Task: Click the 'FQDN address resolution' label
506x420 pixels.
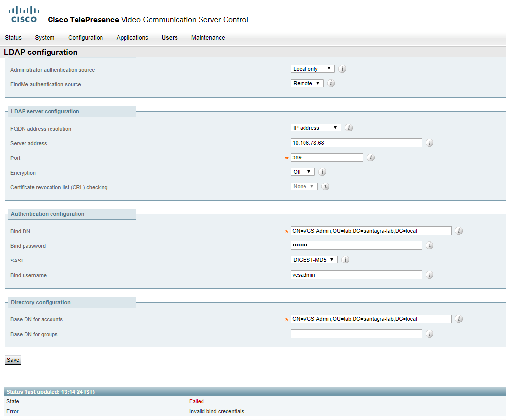Action: coord(41,129)
